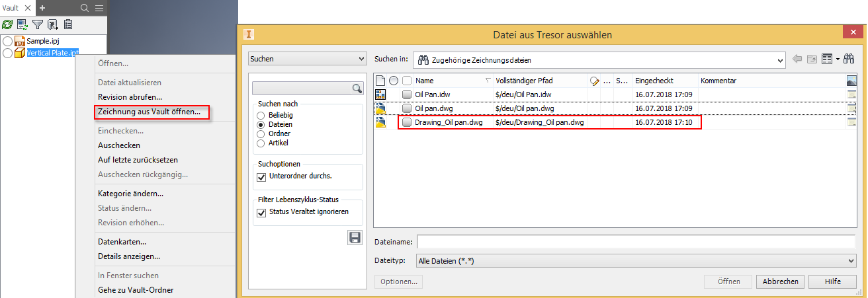Click the go-to-vault-folder icon in Vault toolbar
Image resolution: width=868 pixels, height=298 pixels.
tap(53, 24)
